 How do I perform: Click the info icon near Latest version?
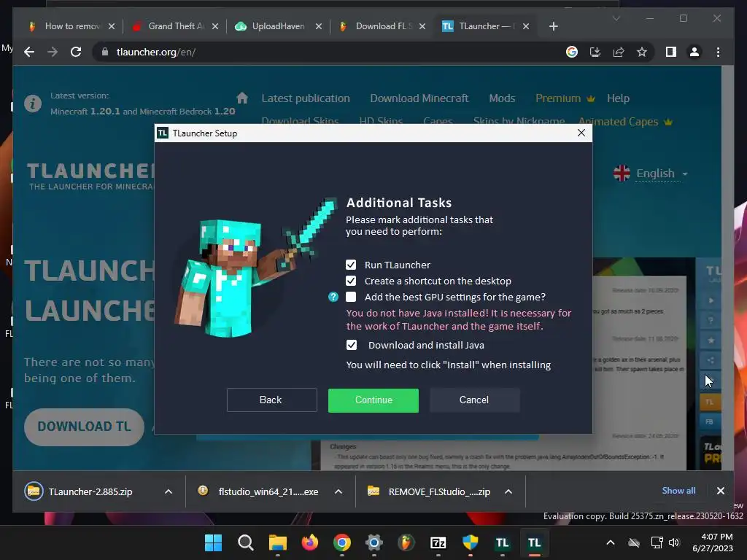point(33,103)
